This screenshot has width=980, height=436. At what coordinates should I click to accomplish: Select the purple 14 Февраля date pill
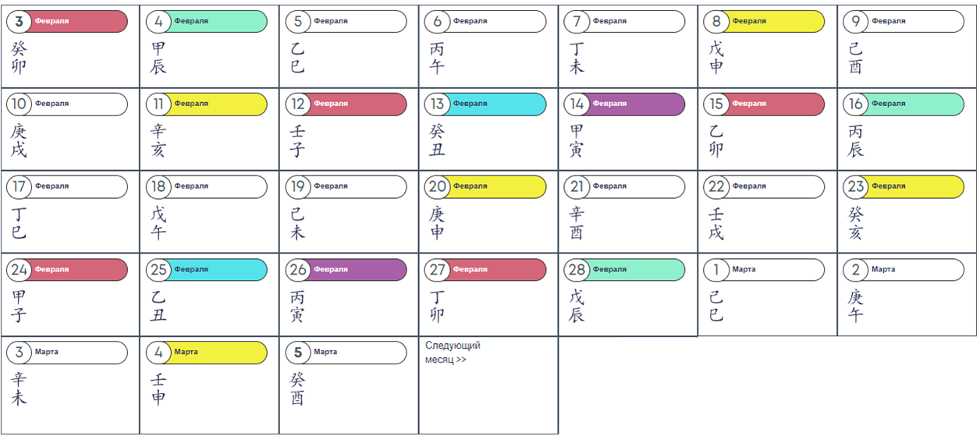coord(625,104)
